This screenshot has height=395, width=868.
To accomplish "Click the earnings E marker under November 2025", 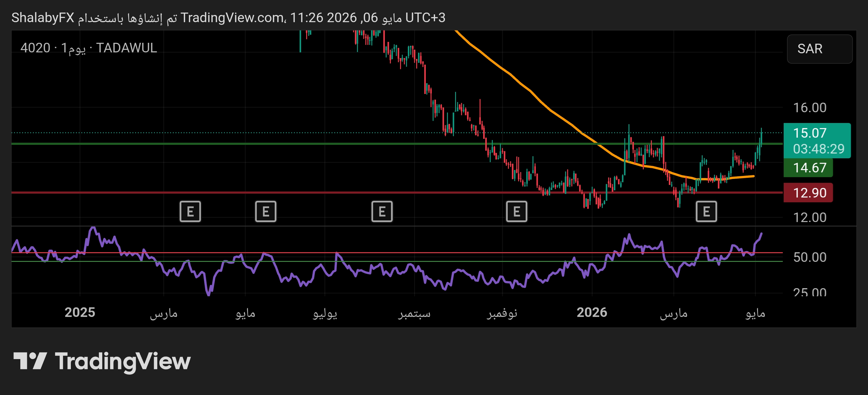I will [x=517, y=212].
